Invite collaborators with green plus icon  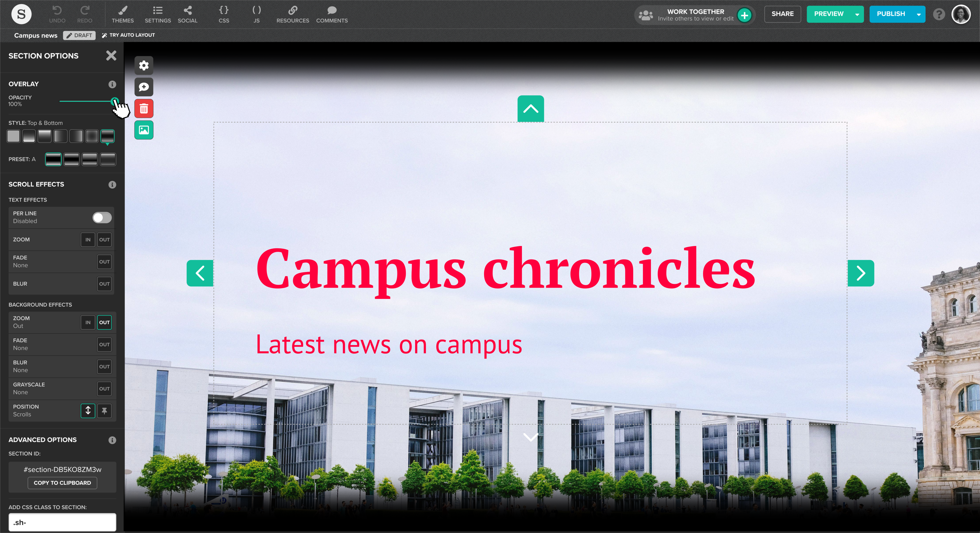(x=744, y=15)
